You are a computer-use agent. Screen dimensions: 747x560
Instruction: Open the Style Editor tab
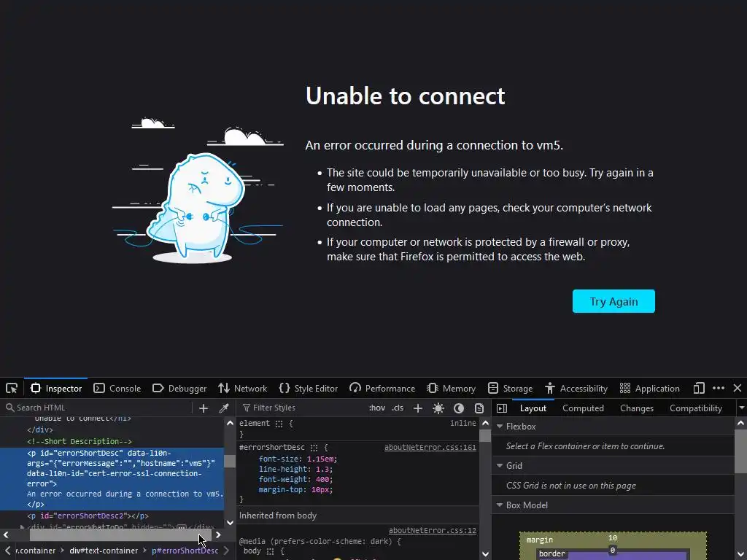coord(309,389)
